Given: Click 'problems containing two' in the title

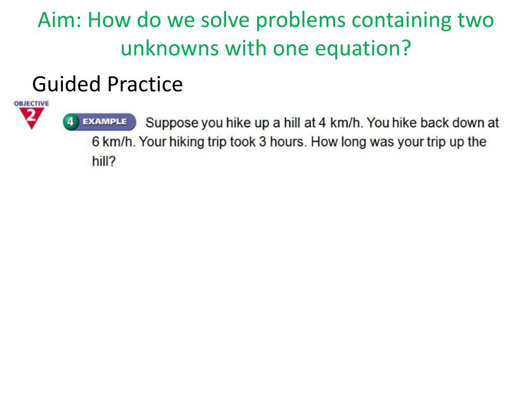Looking at the screenshot, I should [375, 20].
